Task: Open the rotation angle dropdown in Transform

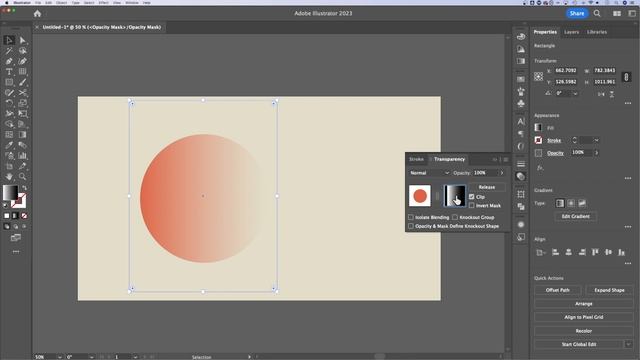Action: click(576, 93)
